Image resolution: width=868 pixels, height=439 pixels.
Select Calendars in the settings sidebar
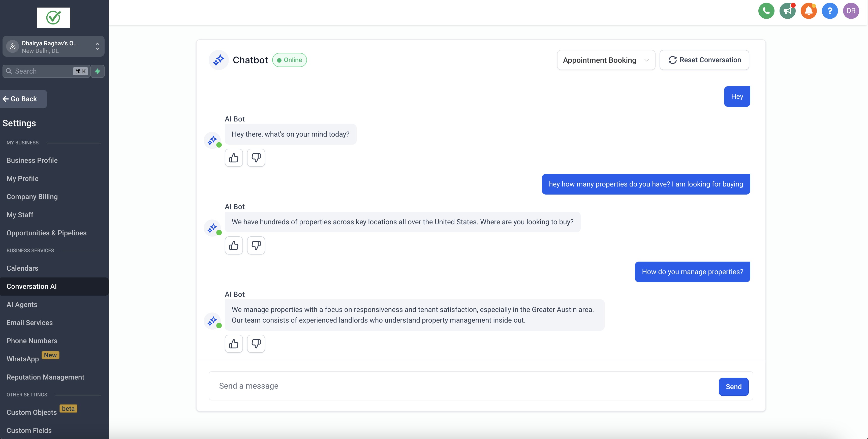(x=22, y=268)
